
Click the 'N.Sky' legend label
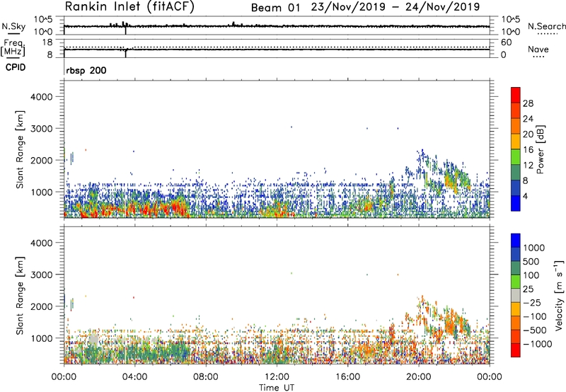[13, 26]
